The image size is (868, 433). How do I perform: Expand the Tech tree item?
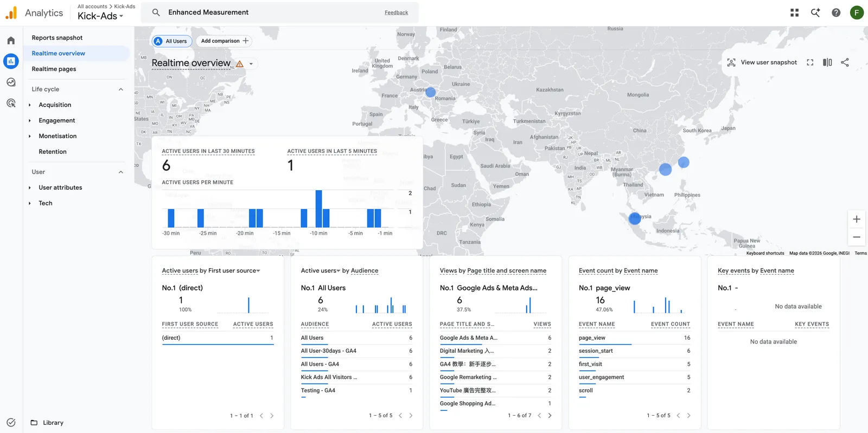click(30, 204)
